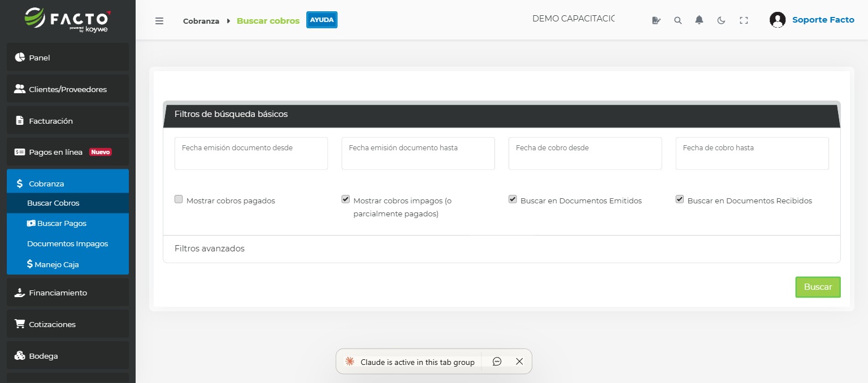Image resolution: width=868 pixels, height=383 pixels.
Task: Collapse the Cobranza menu section
Action: [x=46, y=183]
